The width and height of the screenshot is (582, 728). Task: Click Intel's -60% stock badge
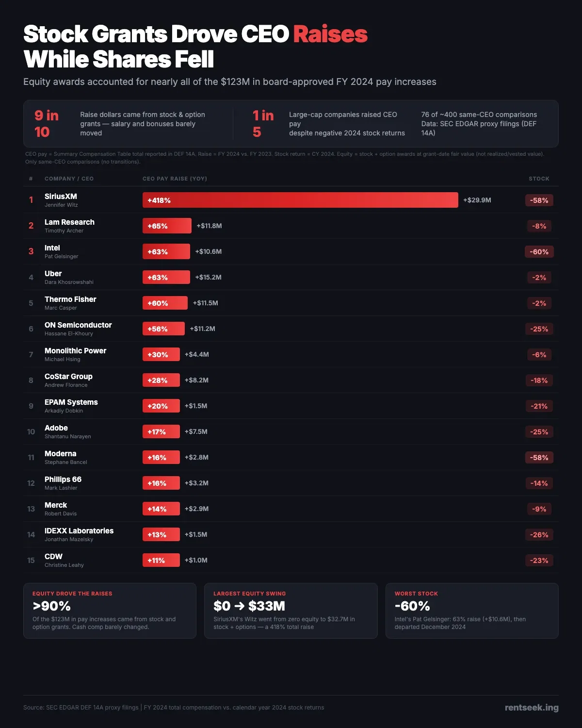tap(539, 251)
